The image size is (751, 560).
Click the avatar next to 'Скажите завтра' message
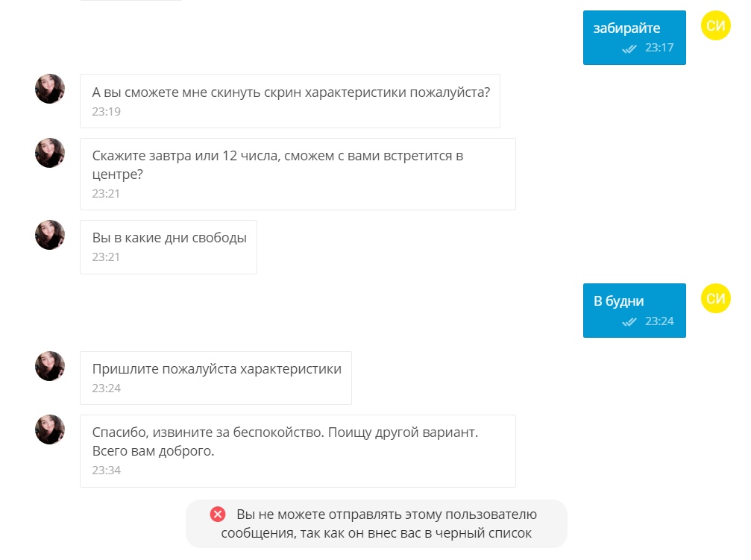tap(50, 153)
